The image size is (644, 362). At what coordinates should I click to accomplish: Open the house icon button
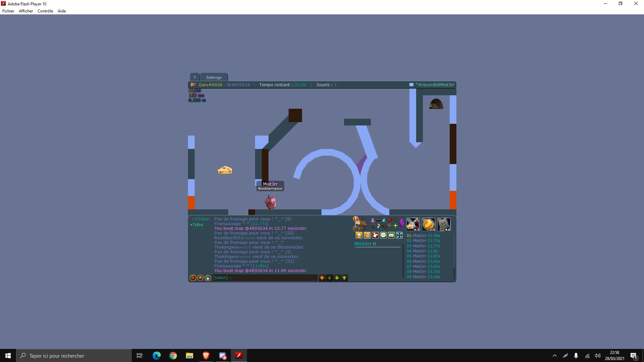[x=359, y=235]
